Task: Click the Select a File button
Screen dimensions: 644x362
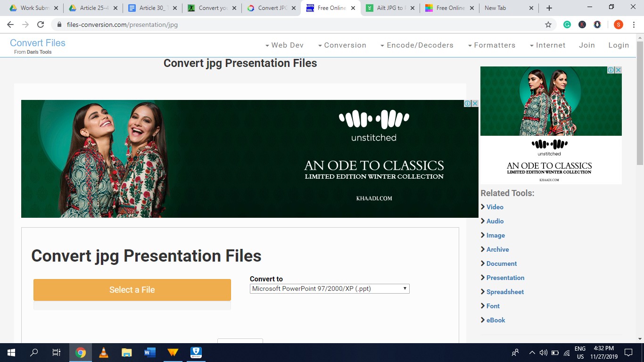Action: coord(132,290)
